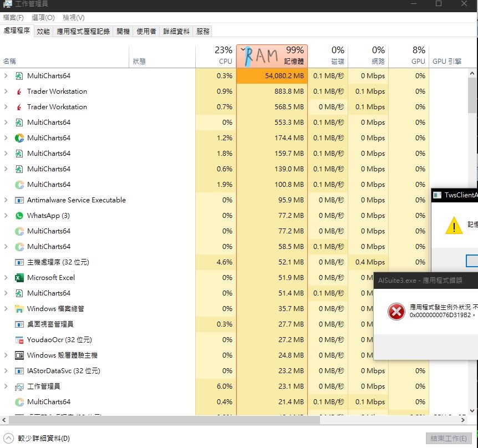Click 較少詳細資料(D) link
Viewport: 478px width, 448px height.
coord(44,439)
